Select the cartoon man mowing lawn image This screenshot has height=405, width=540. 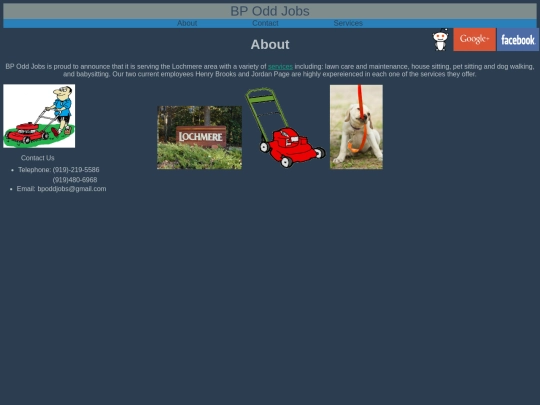click(x=39, y=116)
